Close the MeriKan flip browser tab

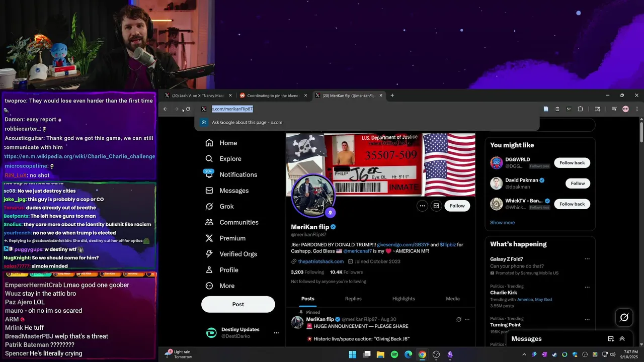[381, 96]
